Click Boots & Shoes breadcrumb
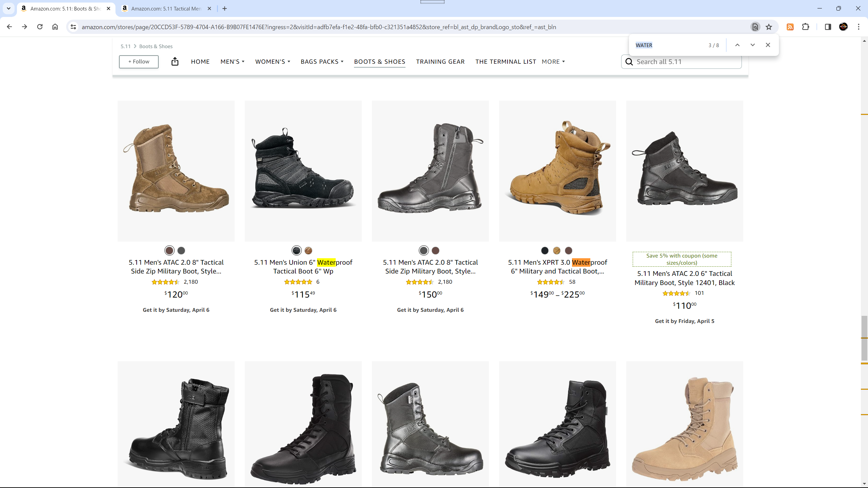 [x=156, y=46]
